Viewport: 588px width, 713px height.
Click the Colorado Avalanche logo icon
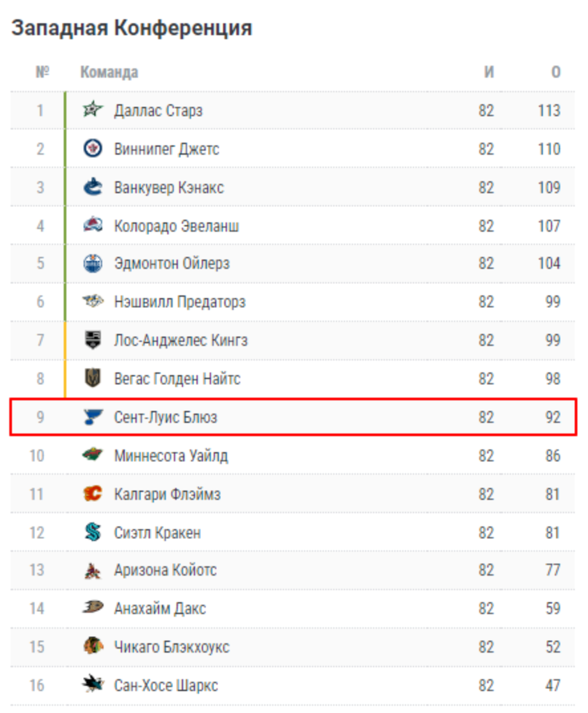(x=92, y=226)
